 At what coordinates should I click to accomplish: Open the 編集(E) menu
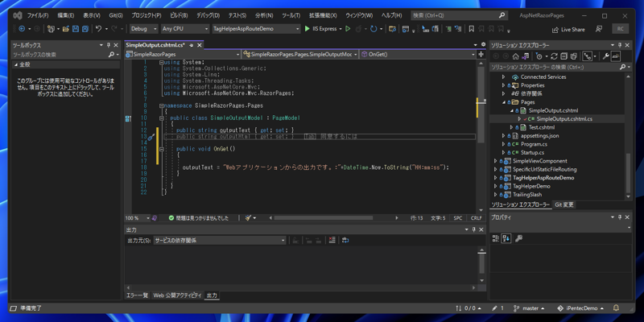click(x=66, y=15)
